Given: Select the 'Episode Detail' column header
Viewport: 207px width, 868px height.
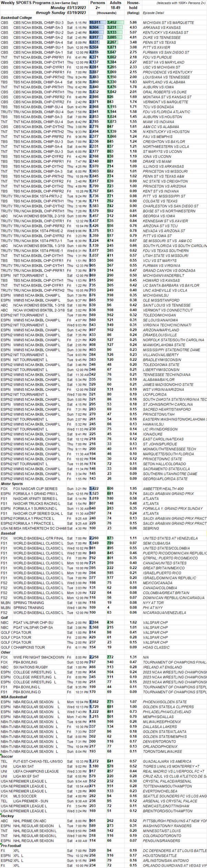Looking at the screenshot, I should 153,13.
